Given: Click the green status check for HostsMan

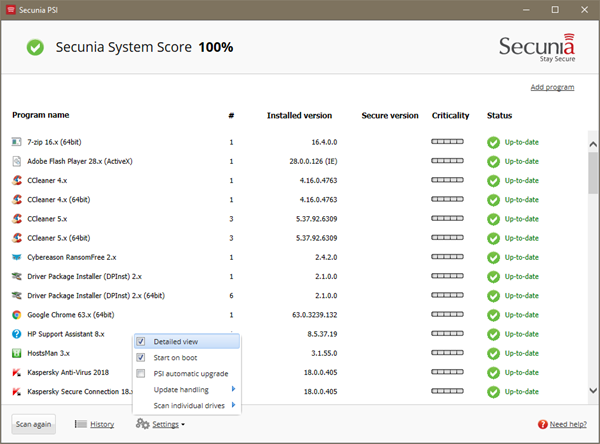Looking at the screenshot, I should (493, 353).
